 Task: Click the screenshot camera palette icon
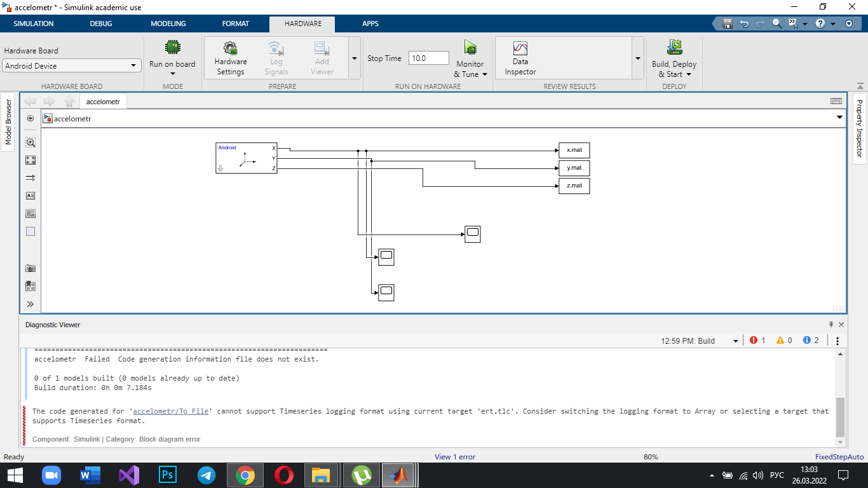(x=31, y=268)
